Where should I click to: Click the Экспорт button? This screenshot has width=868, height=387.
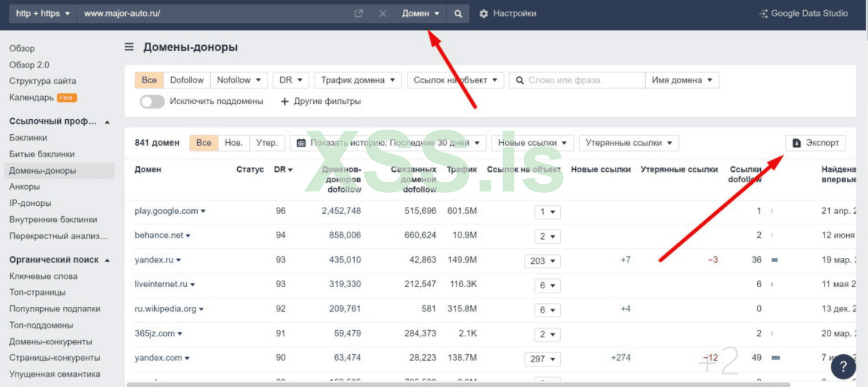pos(815,143)
